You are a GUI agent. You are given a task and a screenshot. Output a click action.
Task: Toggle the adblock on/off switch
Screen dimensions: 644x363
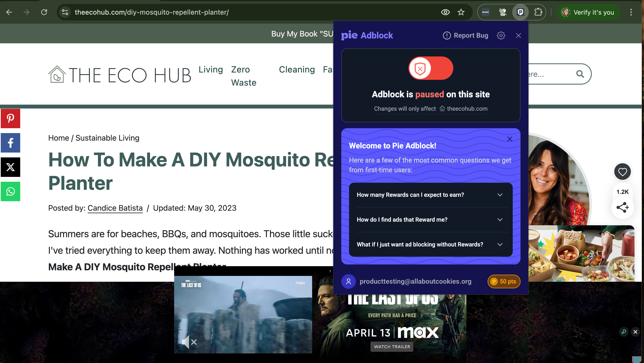tap(430, 68)
